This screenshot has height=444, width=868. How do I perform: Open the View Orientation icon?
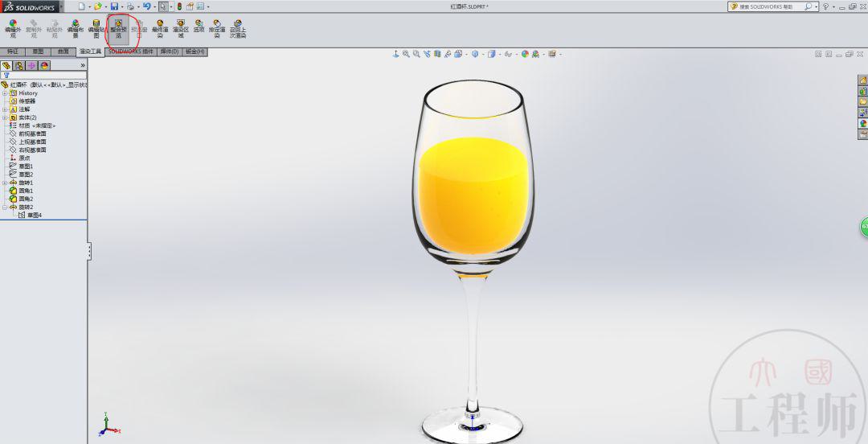point(458,54)
